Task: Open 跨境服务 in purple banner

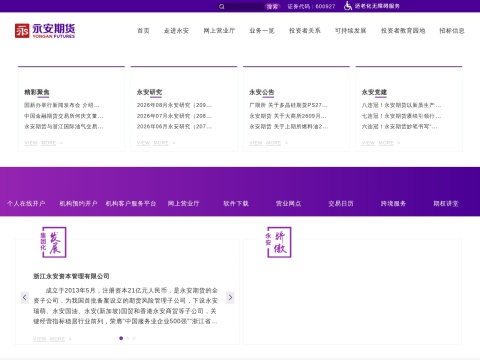Action: (393, 203)
